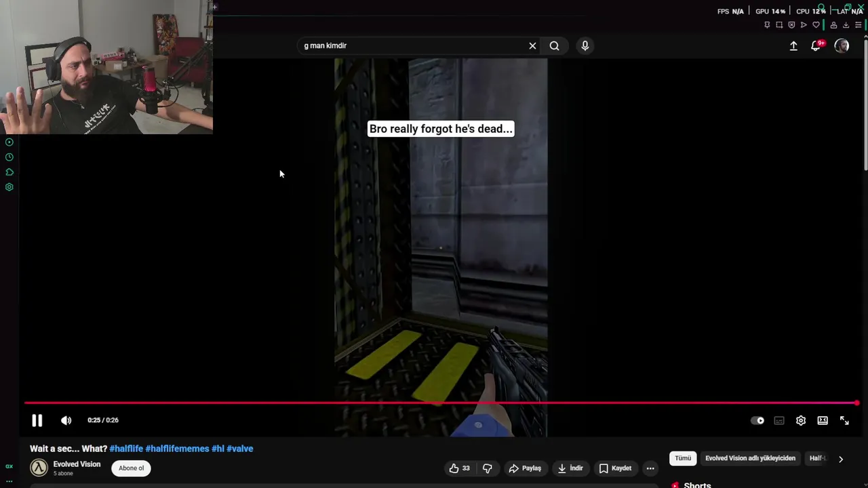Open the browser sidebar history clock
Screen dimensions: 868x488
9,157
